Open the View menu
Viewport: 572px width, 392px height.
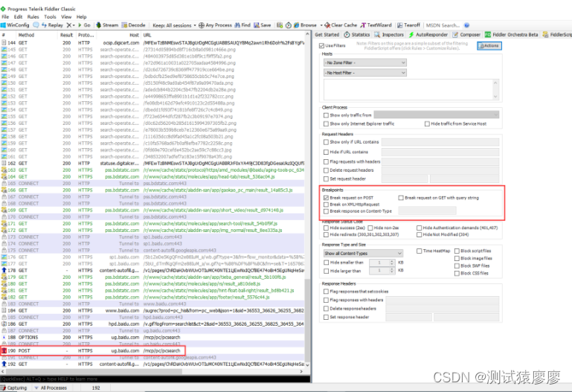pyautogui.click(x=66, y=17)
